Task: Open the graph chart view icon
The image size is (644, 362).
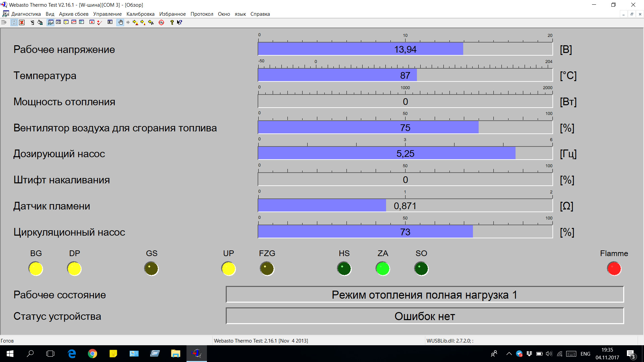Action: tap(74, 22)
